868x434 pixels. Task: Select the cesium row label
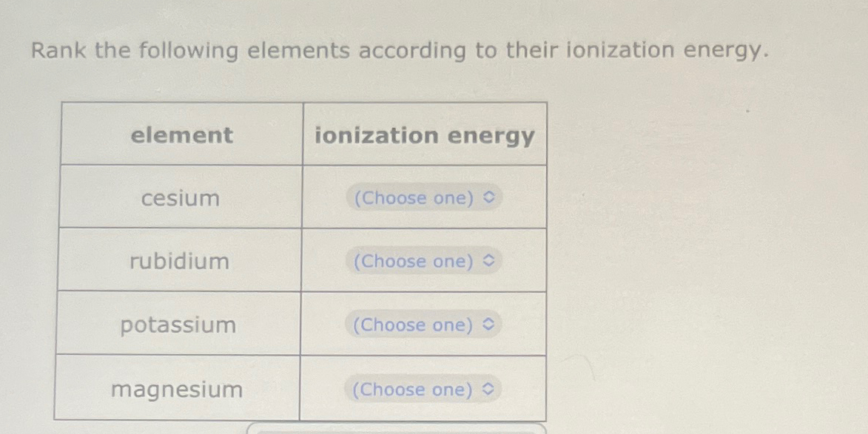click(180, 197)
